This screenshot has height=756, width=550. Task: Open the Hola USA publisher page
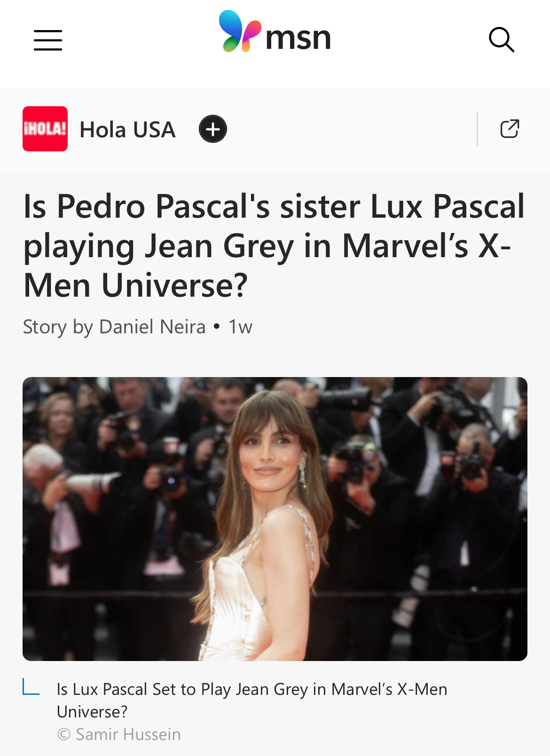127,129
